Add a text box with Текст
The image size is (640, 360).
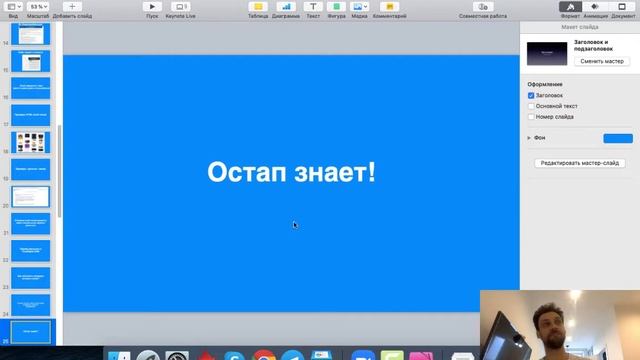click(x=313, y=7)
